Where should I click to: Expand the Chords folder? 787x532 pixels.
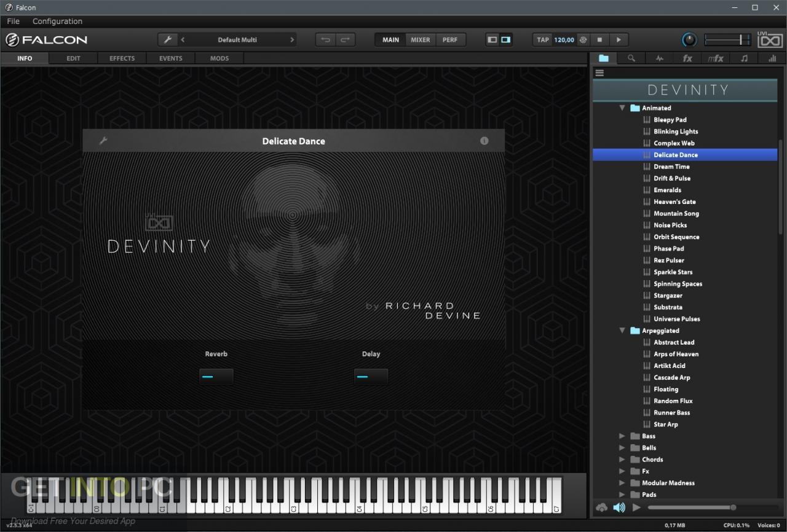pyautogui.click(x=622, y=460)
